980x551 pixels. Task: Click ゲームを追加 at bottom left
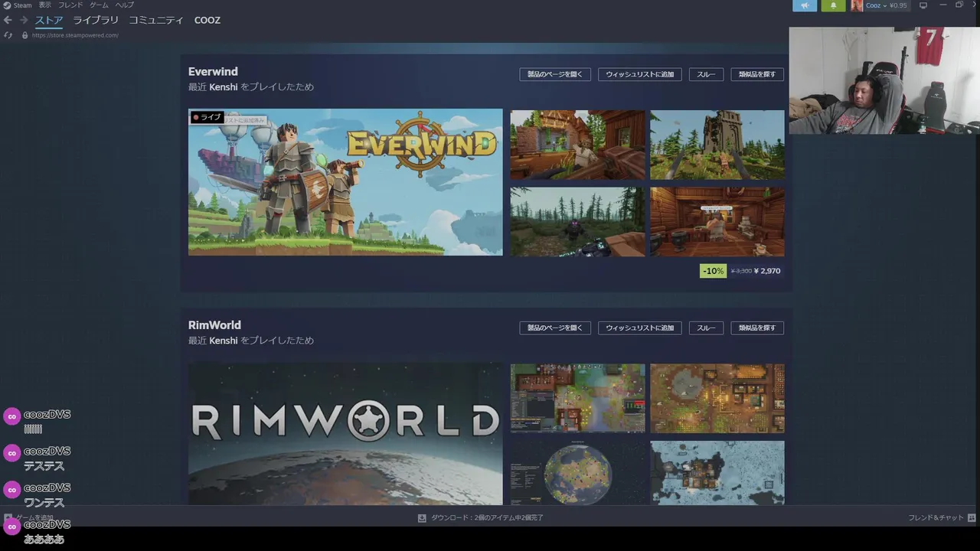click(34, 517)
